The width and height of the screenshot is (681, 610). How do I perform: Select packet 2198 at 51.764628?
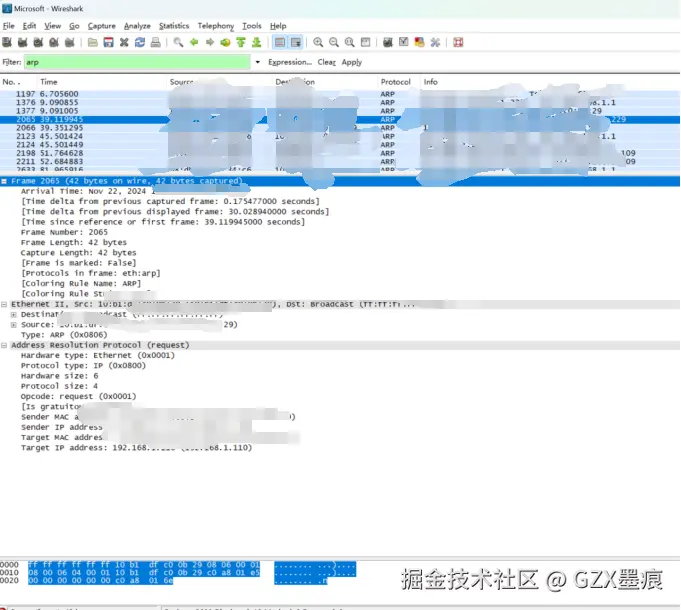[x=340, y=153]
